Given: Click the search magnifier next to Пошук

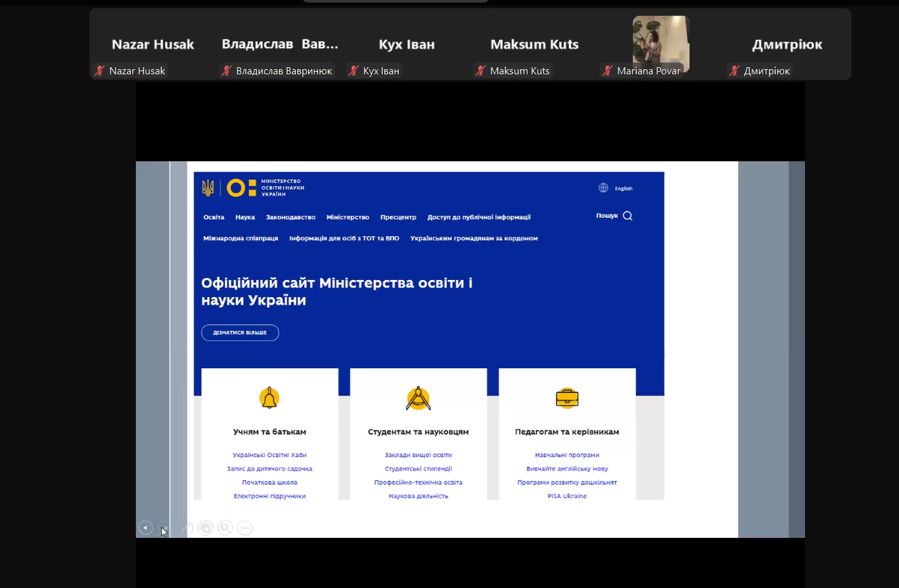Looking at the screenshot, I should pyautogui.click(x=627, y=216).
